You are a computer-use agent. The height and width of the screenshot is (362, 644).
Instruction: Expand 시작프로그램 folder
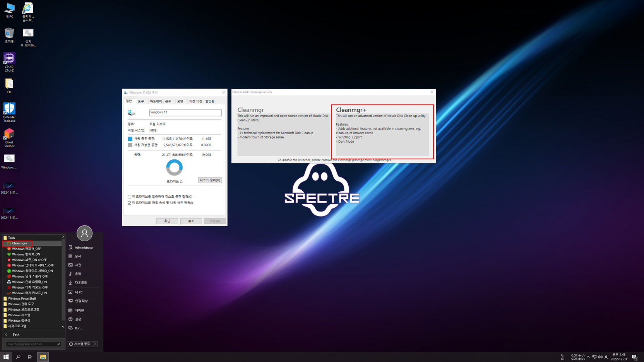[17, 326]
